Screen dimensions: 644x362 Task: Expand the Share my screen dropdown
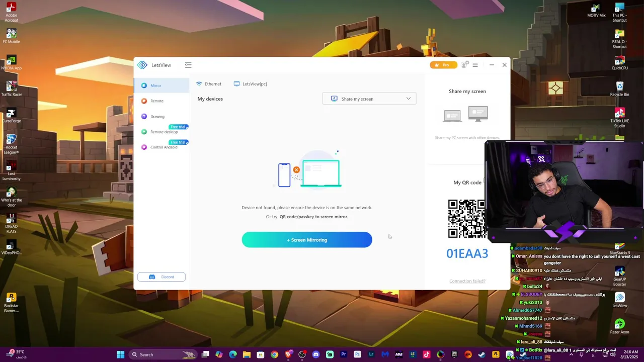click(x=369, y=99)
